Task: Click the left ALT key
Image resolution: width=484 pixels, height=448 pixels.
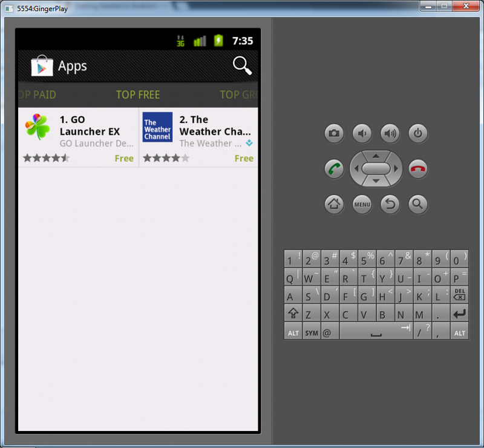Action: tap(293, 331)
